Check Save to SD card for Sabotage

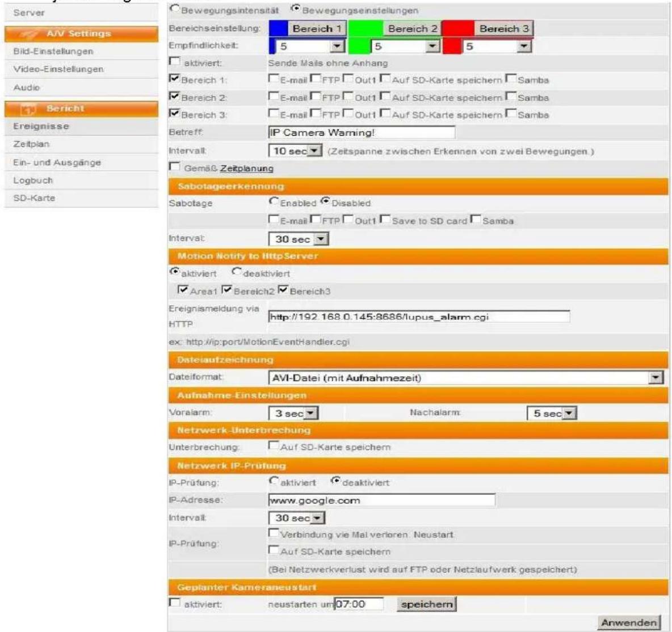[x=385, y=220]
